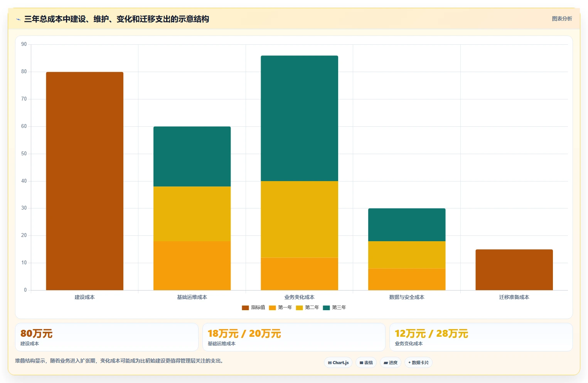Image resolution: width=588 pixels, height=383 pixels.
Task: Click the yellow 第二年 segment of 业务变化成本 bar
Action: point(300,219)
